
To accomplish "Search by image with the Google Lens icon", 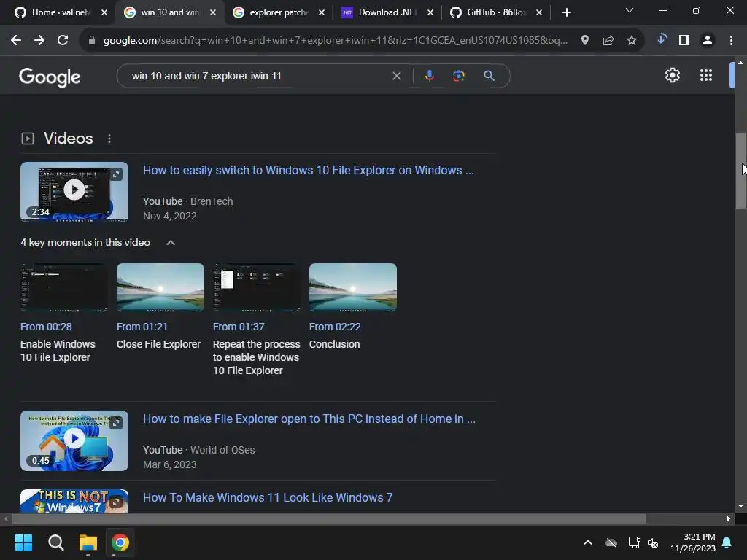I will point(458,76).
